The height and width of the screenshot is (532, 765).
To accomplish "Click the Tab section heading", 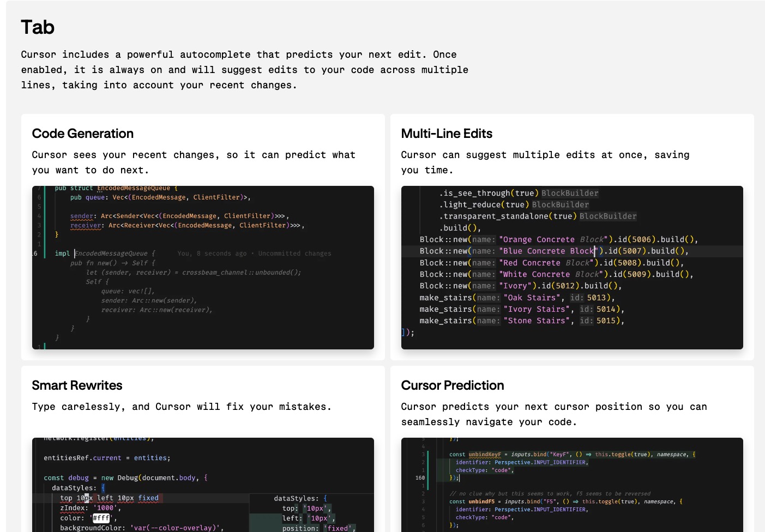I will [38, 27].
